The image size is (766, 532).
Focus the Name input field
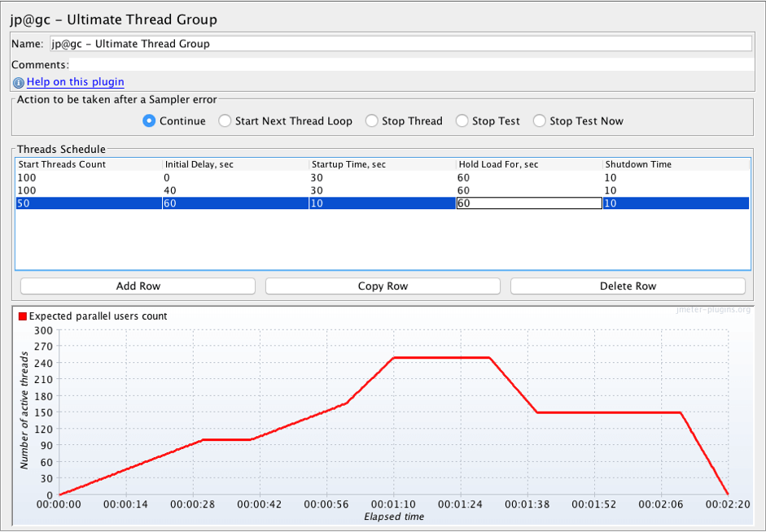(x=401, y=43)
